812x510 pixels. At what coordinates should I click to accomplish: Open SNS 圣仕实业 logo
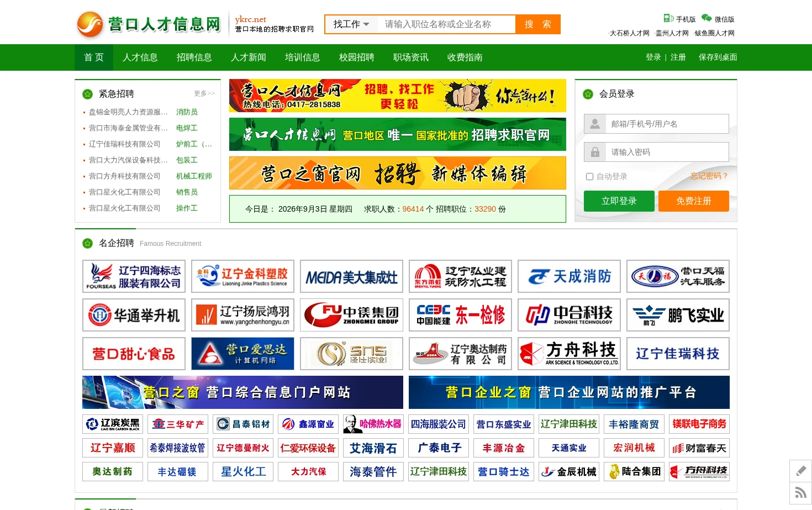[351, 354]
